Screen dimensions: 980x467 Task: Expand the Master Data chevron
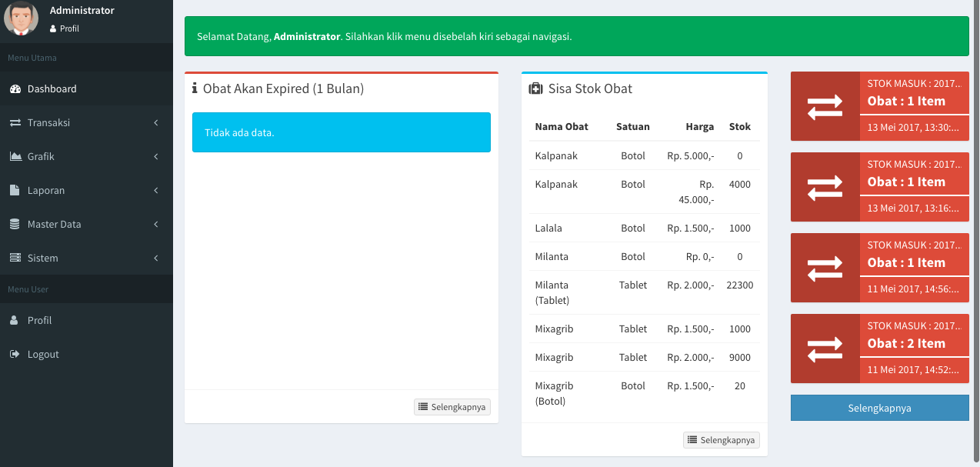155,225
